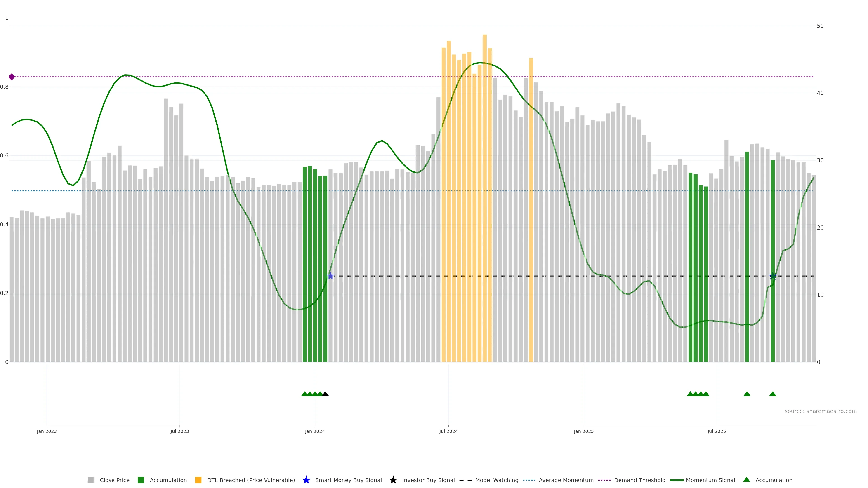Click the Jan 2025 axis label
The image size is (868, 488).
[x=583, y=431]
